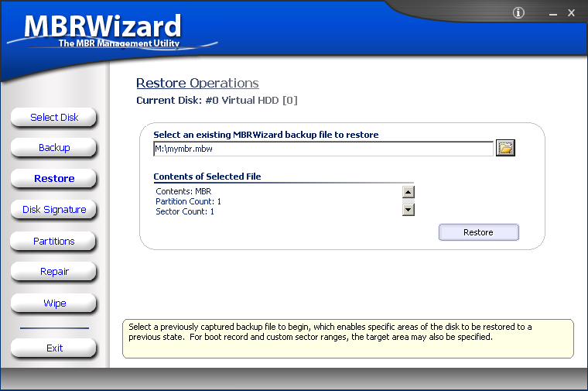
Task: Choose the Wipe option in sidebar
Action: 54,303
